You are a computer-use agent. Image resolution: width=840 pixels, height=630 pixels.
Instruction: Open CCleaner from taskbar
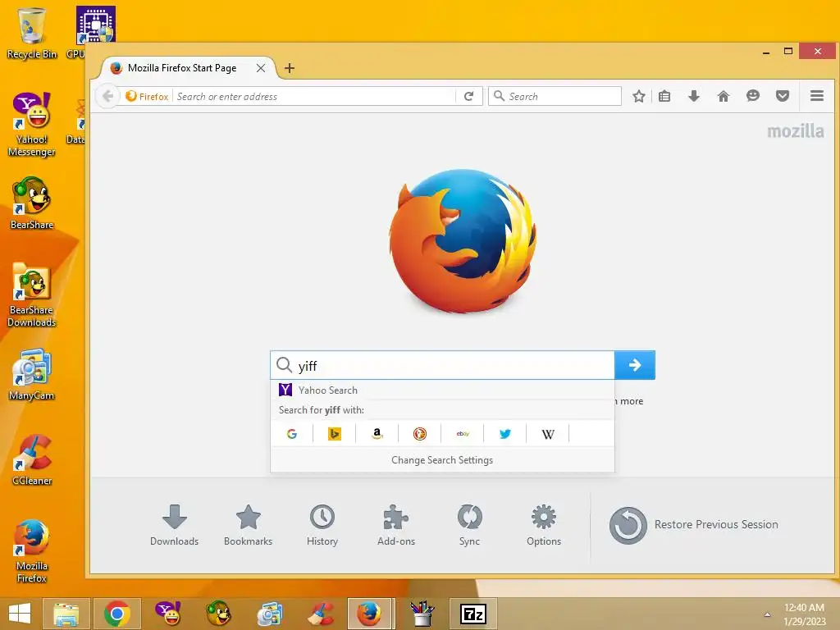click(x=321, y=614)
